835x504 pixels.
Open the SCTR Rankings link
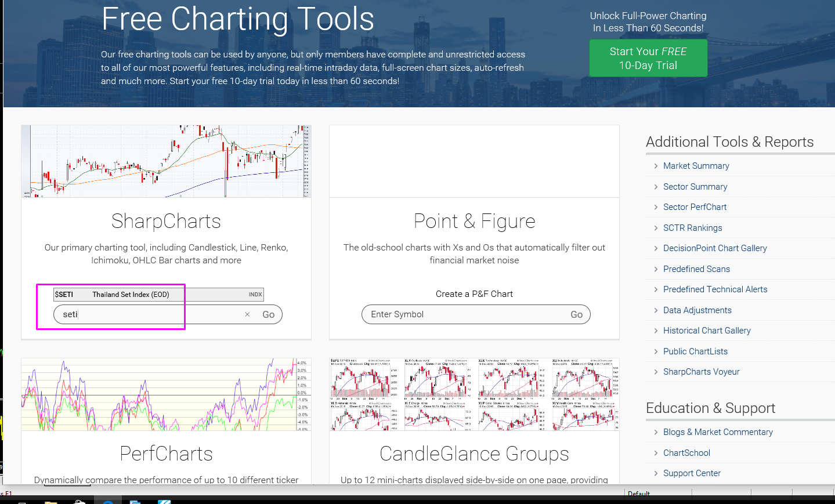click(692, 228)
